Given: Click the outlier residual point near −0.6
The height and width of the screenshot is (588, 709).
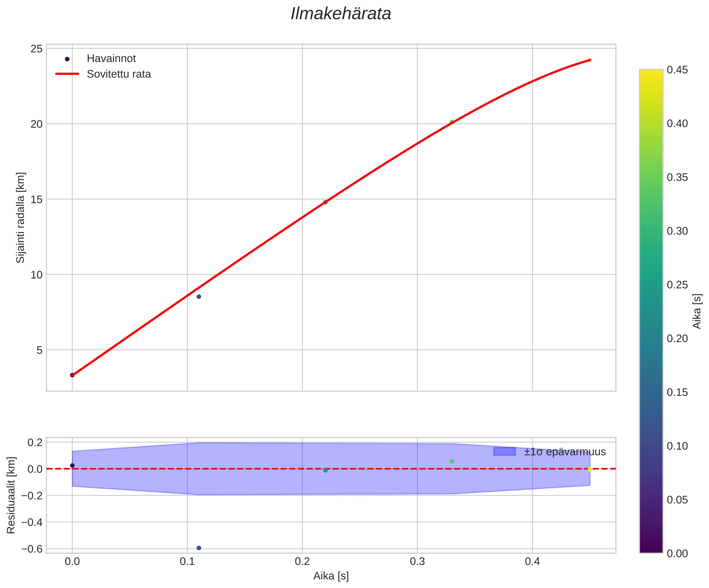Looking at the screenshot, I should (199, 548).
